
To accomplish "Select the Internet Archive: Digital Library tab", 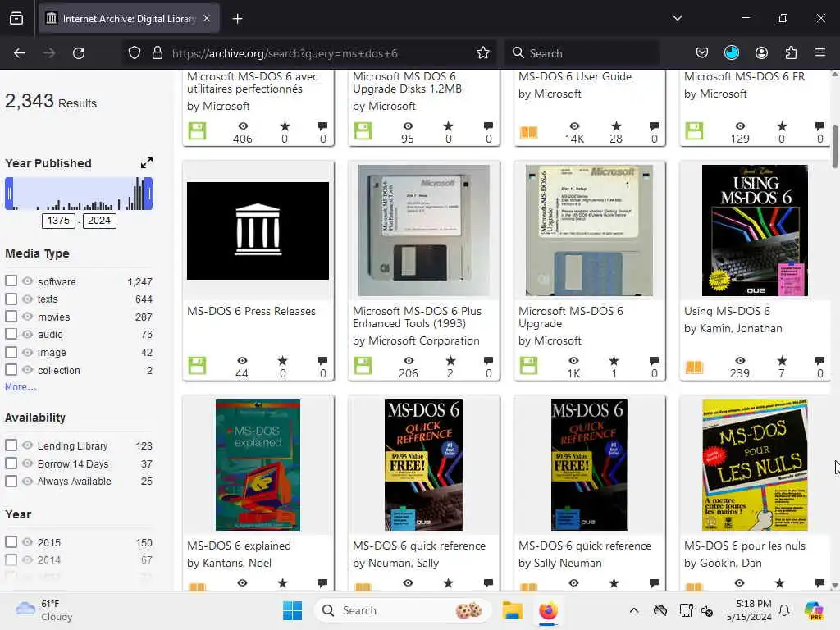I will [129, 19].
